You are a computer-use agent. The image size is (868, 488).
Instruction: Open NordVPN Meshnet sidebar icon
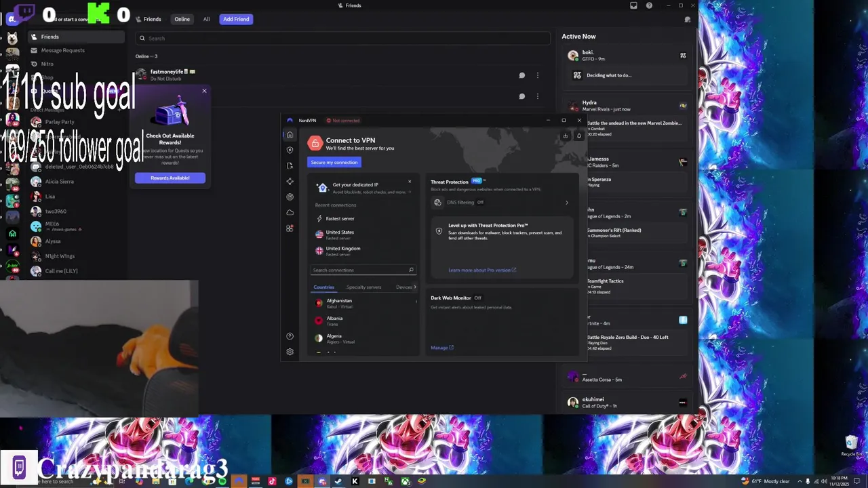click(x=290, y=182)
